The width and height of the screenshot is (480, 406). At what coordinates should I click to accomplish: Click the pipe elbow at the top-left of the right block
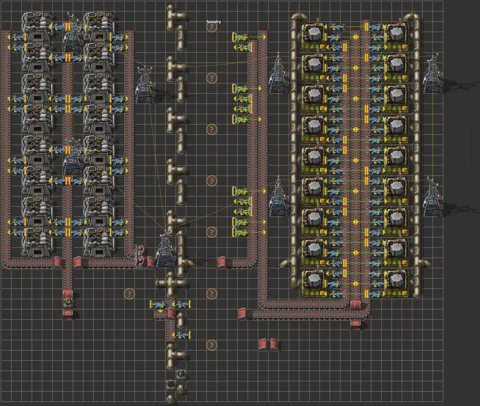[x=299, y=18]
